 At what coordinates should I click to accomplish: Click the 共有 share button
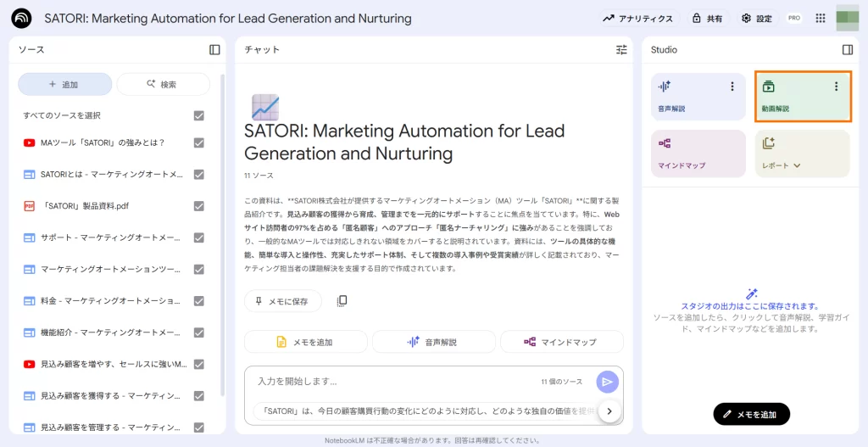coord(708,19)
